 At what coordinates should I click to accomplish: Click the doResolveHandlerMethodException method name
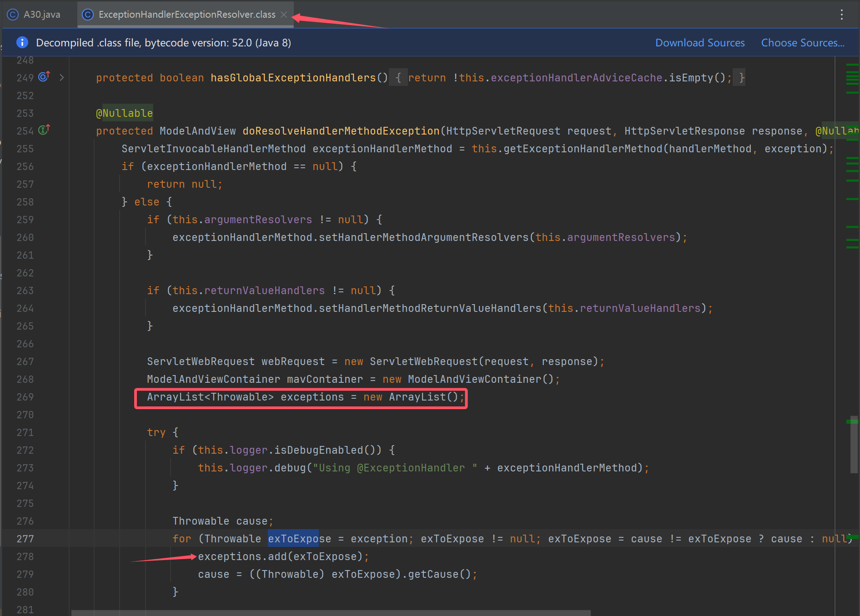(341, 131)
